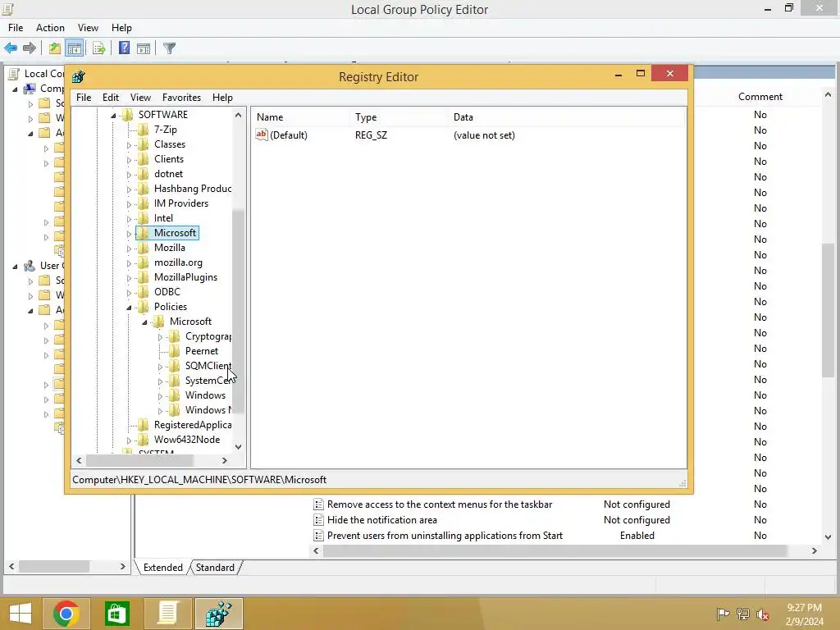
Task: Switch to the Standard tab
Action: (215, 568)
